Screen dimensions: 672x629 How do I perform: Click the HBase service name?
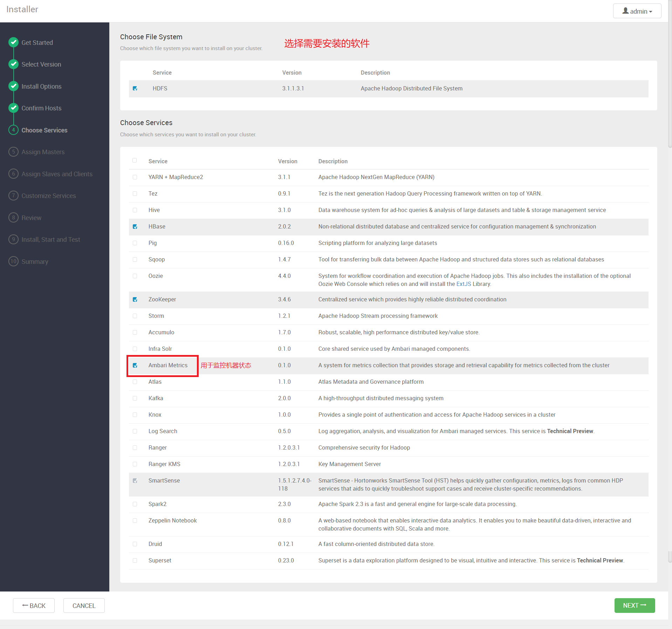point(157,227)
